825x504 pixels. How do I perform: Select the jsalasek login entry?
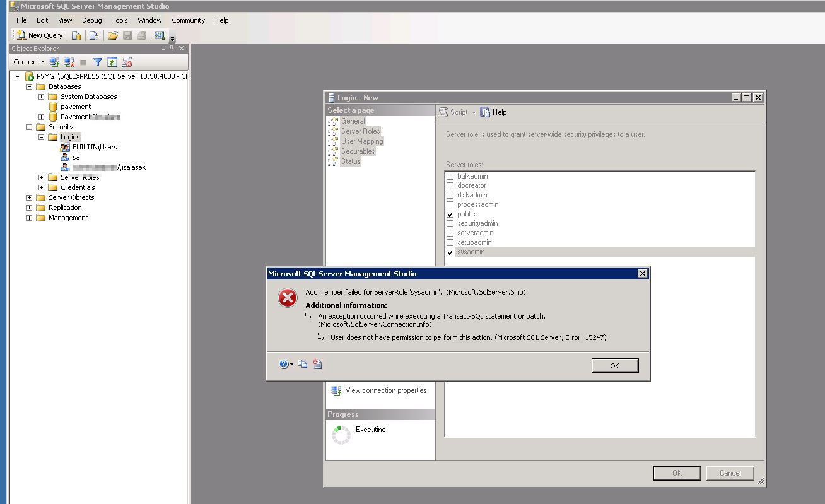tap(108, 167)
